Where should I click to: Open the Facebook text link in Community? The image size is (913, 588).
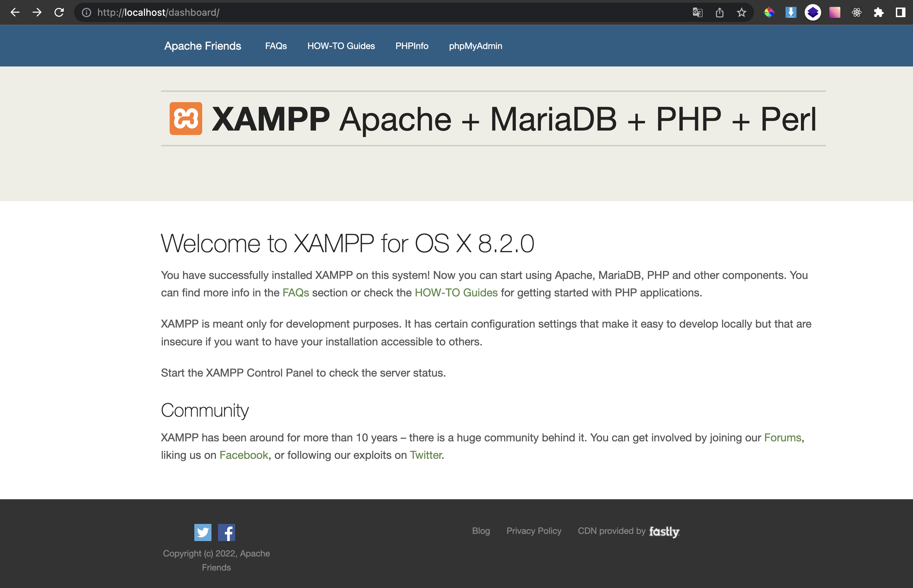coord(244,455)
